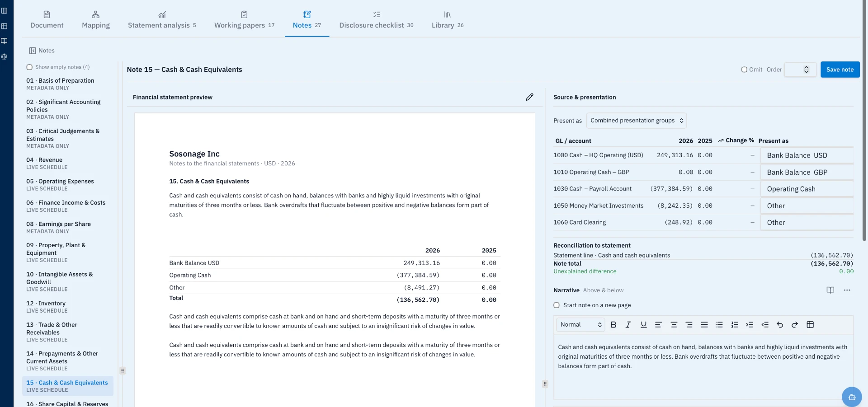Screen dimensions: 868x407
Task: Center align narrative text
Action: coord(674,325)
